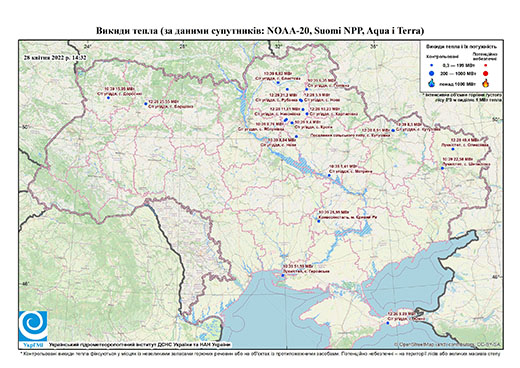The image size is (520, 368).
Task: Select the 48.4 MW marker in Luhansk region
Action: (453, 149)
